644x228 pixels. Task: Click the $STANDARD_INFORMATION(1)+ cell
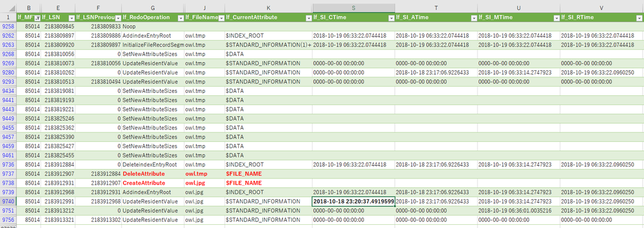click(269, 45)
